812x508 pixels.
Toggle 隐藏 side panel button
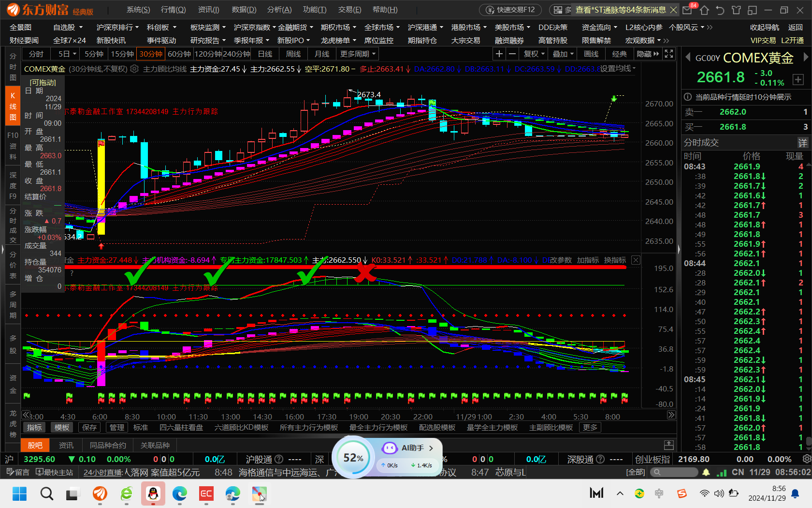tap(648, 54)
